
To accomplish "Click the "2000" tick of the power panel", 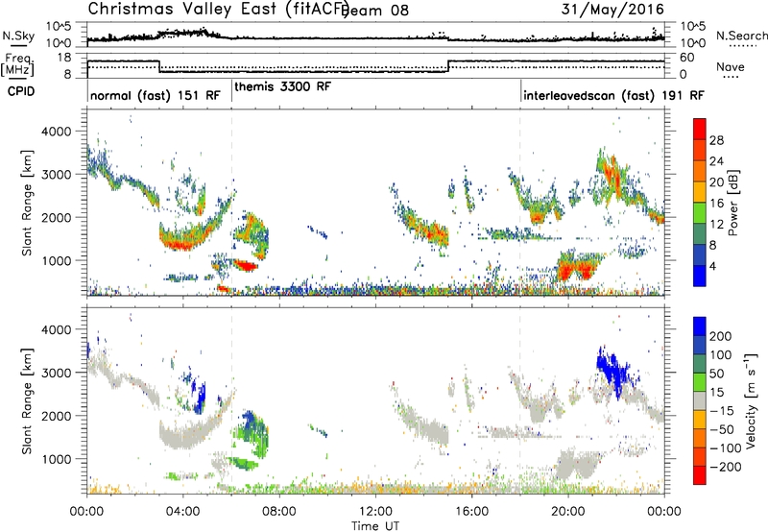I will point(57,217).
